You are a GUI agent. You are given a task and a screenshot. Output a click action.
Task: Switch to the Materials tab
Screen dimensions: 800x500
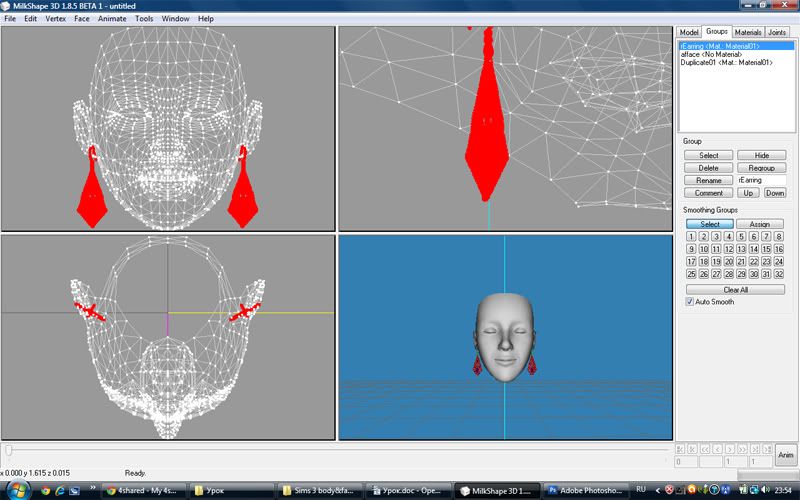click(x=748, y=32)
